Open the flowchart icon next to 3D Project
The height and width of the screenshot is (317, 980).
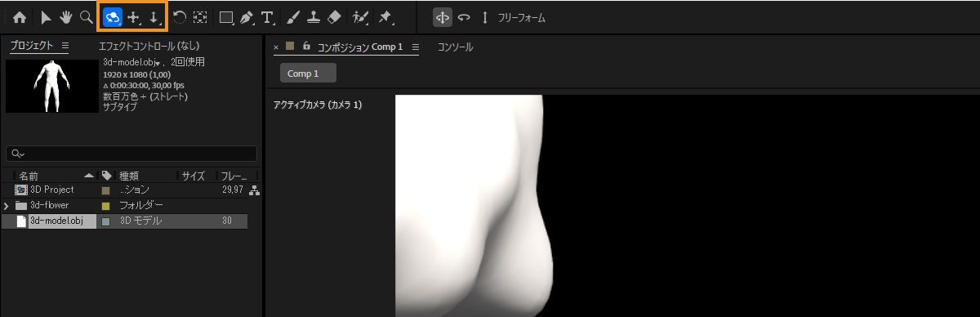(x=254, y=190)
